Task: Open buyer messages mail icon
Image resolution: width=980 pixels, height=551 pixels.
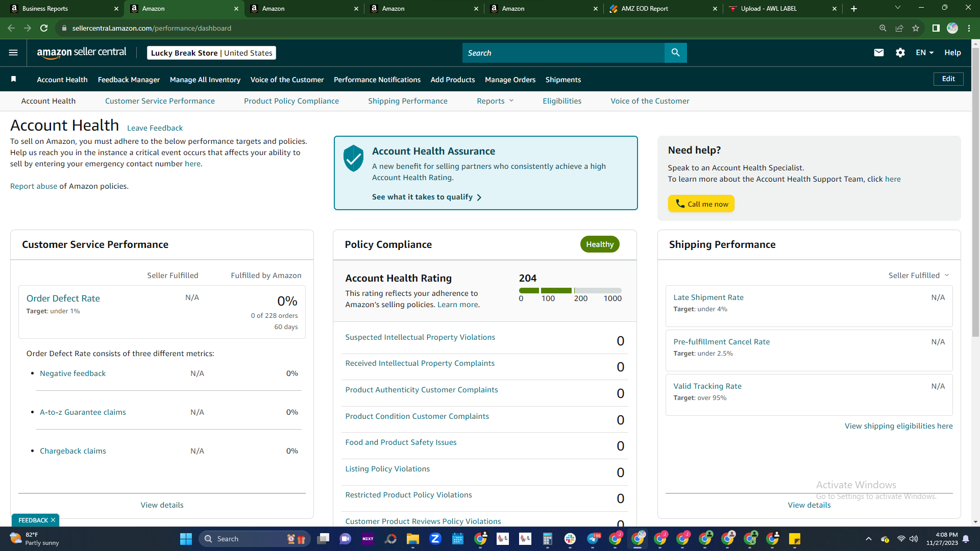Action: click(x=878, y=53)
